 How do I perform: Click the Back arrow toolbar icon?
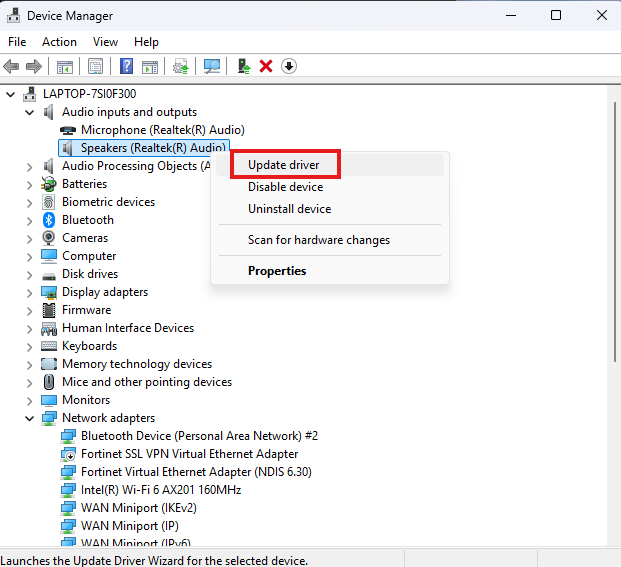tap(11, 66)
